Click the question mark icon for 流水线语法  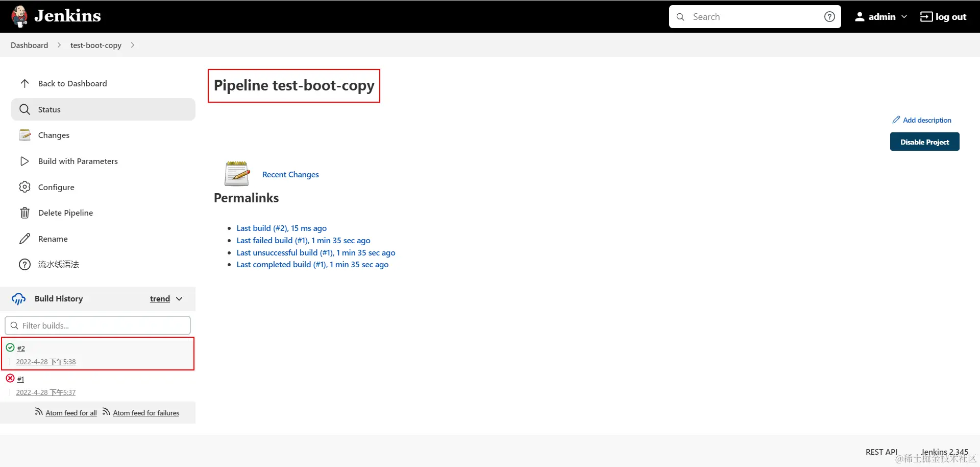(24, 264)
